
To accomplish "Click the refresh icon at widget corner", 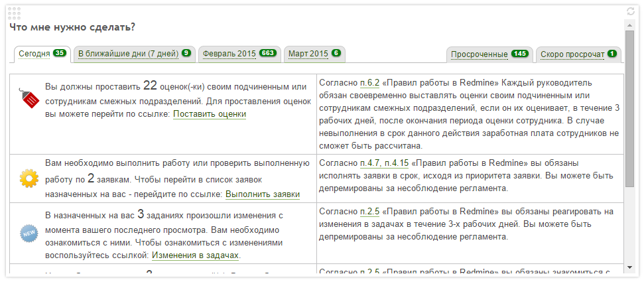I will (631, 11).
